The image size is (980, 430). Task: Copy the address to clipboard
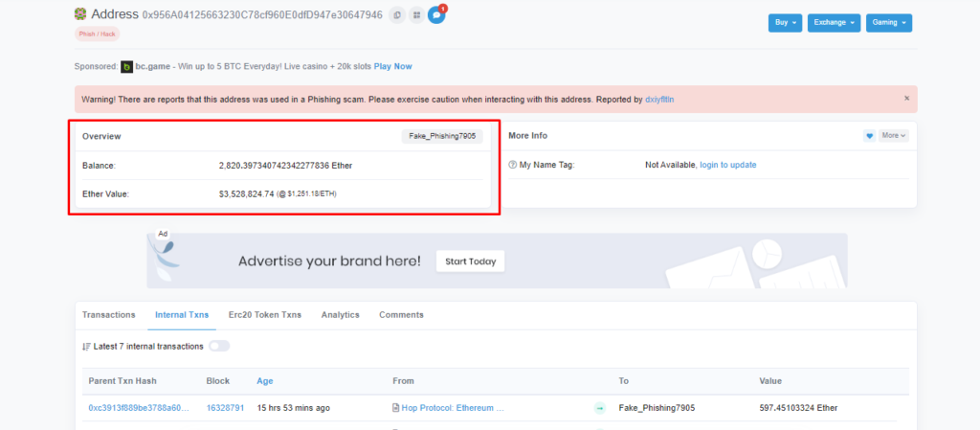[x=397, y=15]
